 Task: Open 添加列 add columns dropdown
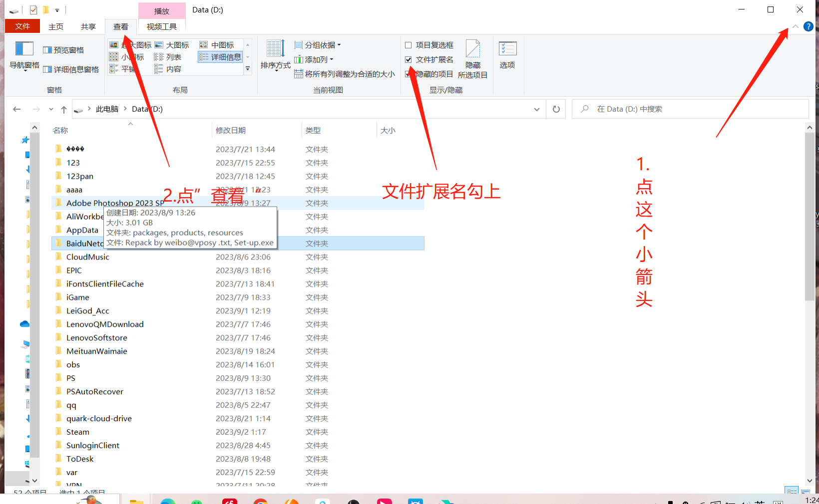[314, 59]
